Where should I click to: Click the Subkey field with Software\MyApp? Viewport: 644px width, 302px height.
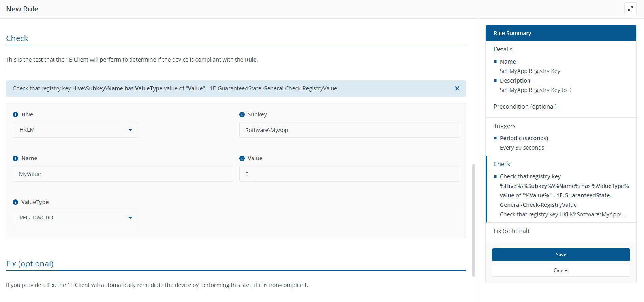pos(349,130)
